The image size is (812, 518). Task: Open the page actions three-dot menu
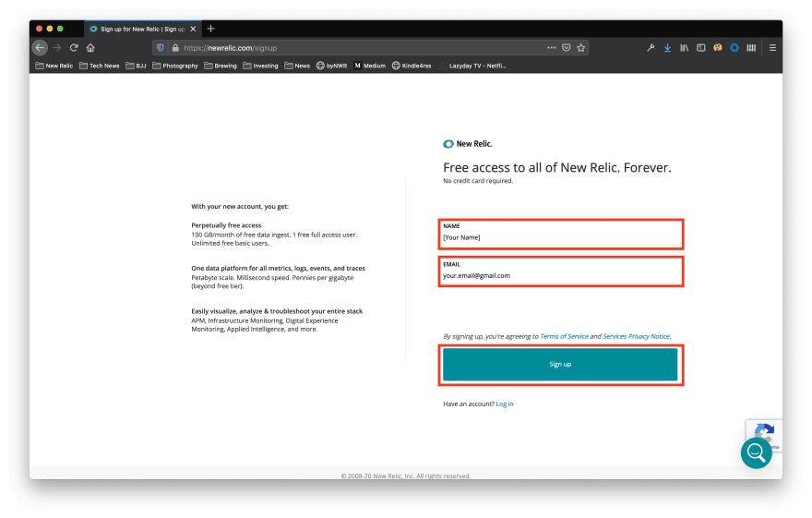click(551, 47)
